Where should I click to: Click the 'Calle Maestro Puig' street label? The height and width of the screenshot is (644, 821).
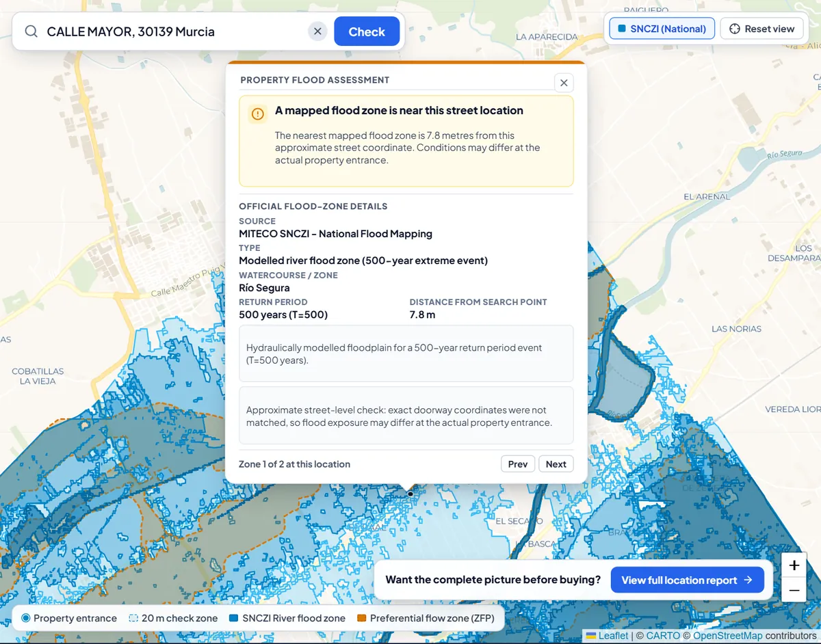[x=187, y=282]
